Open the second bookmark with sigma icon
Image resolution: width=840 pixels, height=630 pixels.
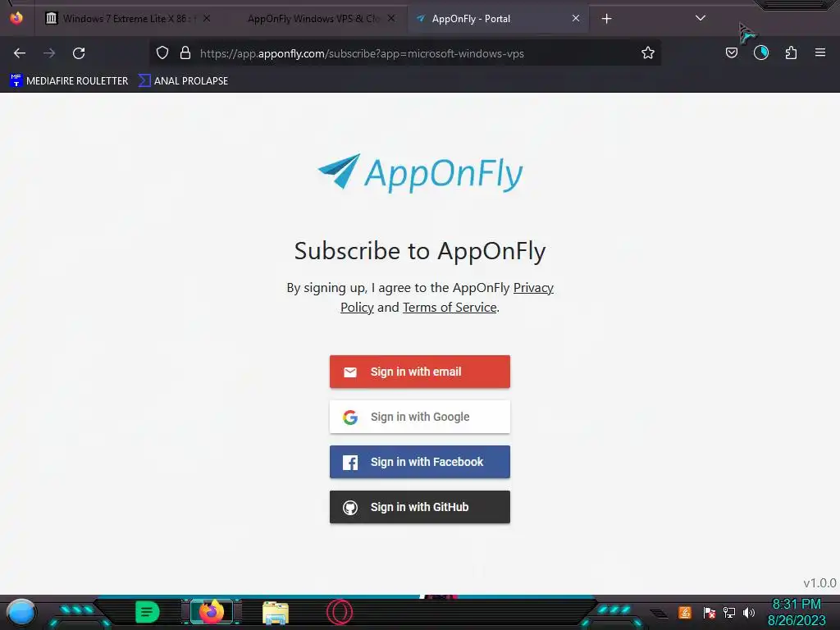pos(183,81)
